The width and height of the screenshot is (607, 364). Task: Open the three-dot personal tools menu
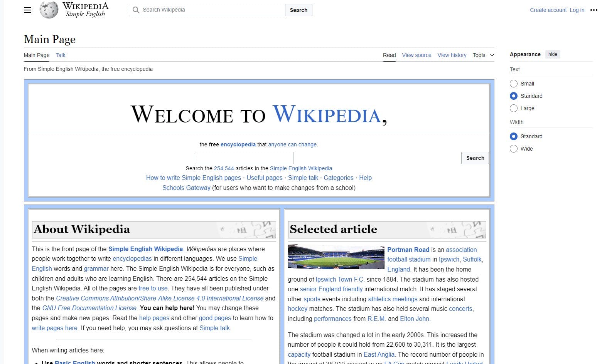coord(594,10)
